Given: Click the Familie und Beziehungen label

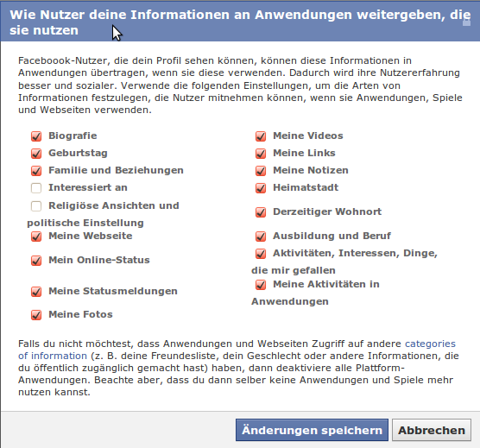Looking at the screenshot, I should [x=116, y=170].
